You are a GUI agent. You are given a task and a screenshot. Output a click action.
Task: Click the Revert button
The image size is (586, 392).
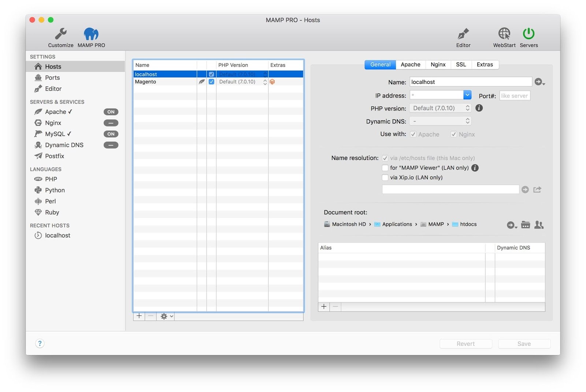pos(466,344)
